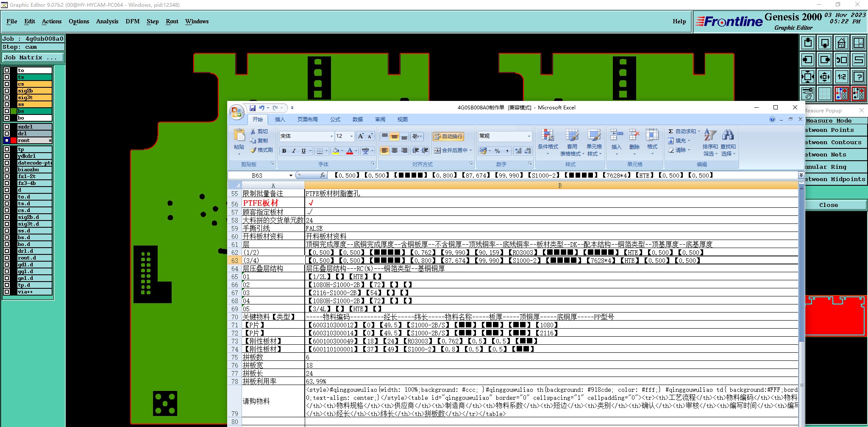Switch to the 视图 ribbon tab in Excel

[x=403, y=120]
